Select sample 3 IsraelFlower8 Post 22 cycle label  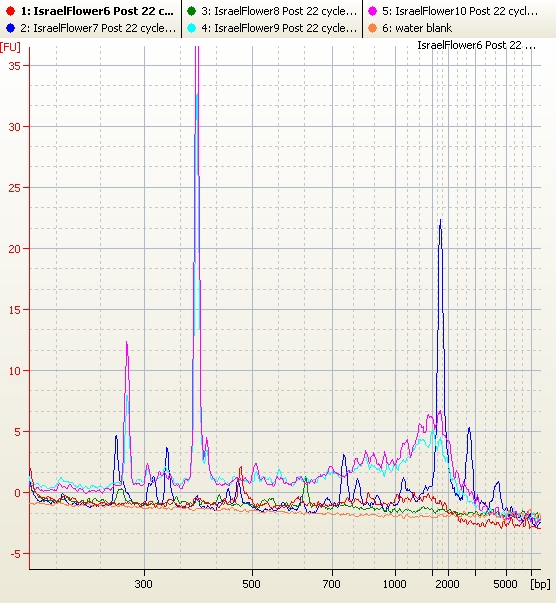[x=279, y=11]
